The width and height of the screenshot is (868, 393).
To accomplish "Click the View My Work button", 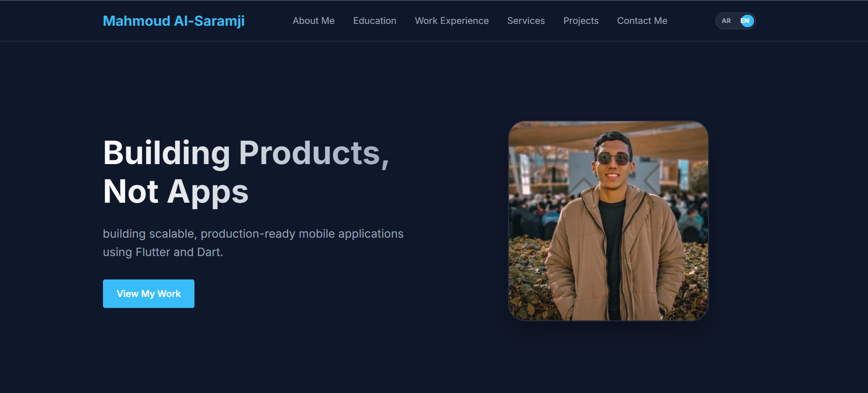I will (148, 294).
